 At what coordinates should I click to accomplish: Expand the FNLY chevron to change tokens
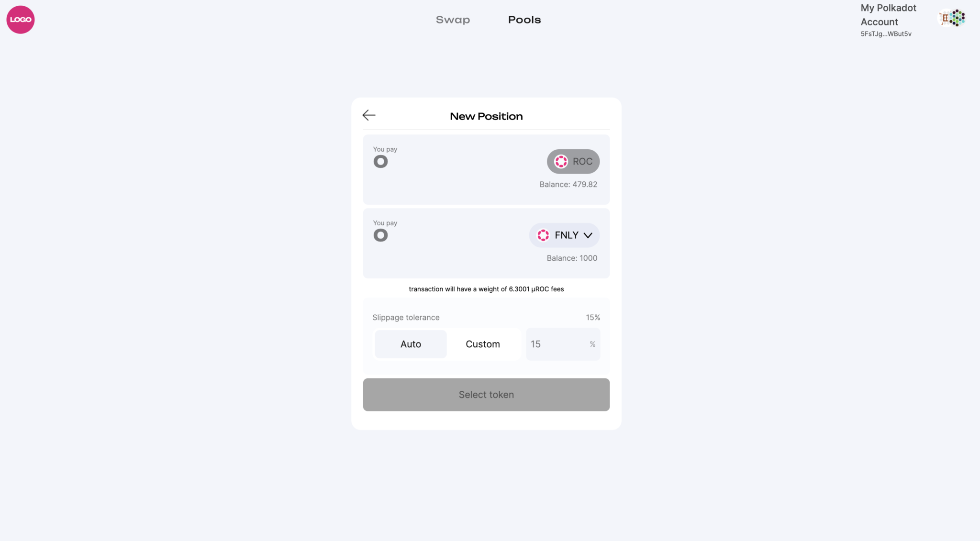[x=588, y=235]
